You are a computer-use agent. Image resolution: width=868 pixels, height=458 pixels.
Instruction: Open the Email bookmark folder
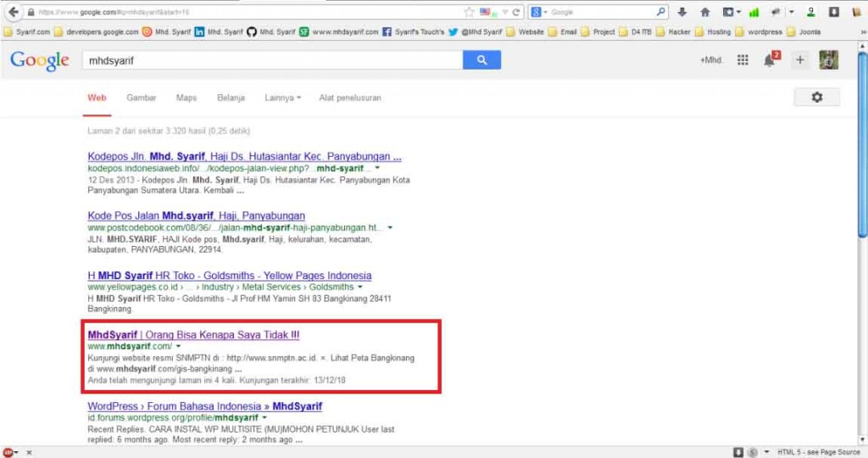pos(563,32)
